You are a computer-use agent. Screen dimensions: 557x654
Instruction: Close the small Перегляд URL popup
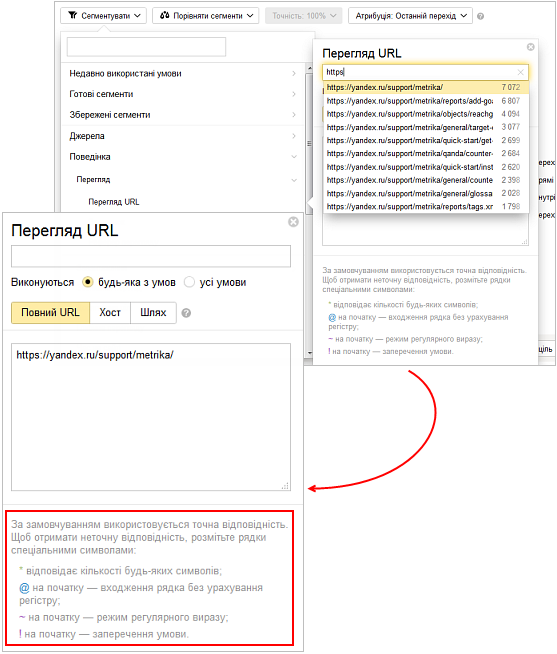(x=531, y=47)
